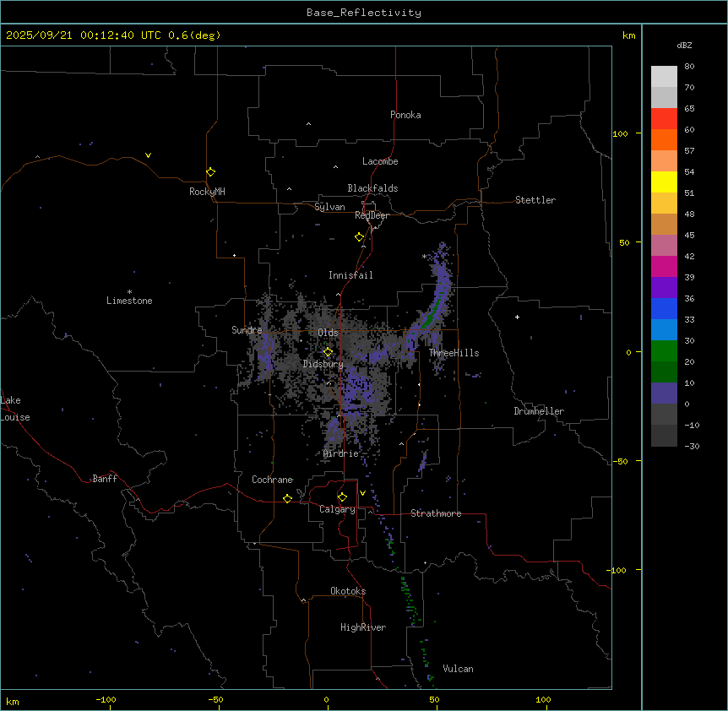Viewport: 728px width, 711px height.
Task: Pick the red swatch in dBZ legend
Action: point(664,118)
